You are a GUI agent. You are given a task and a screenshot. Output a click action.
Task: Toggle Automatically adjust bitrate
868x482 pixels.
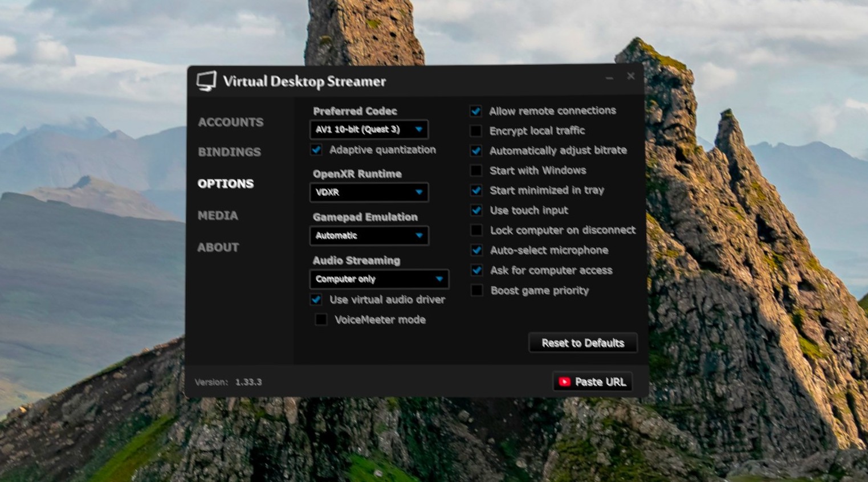pos(476,150)
